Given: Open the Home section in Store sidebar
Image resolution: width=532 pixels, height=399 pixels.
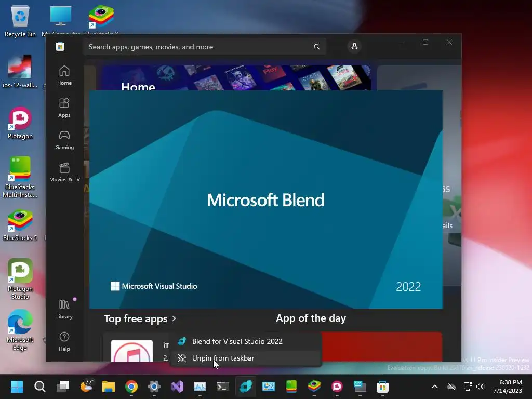Looking at the screenshot, I should click(64, 75).
